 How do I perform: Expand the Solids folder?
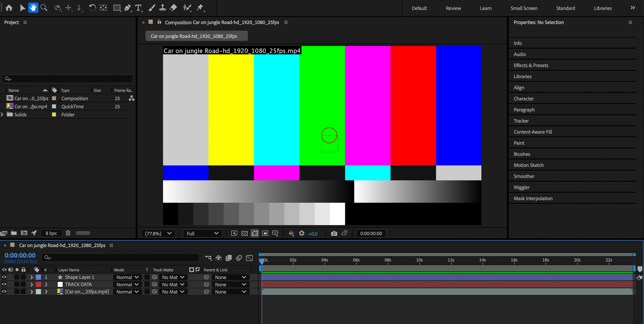pyautogui.click(x=2, y=115)
